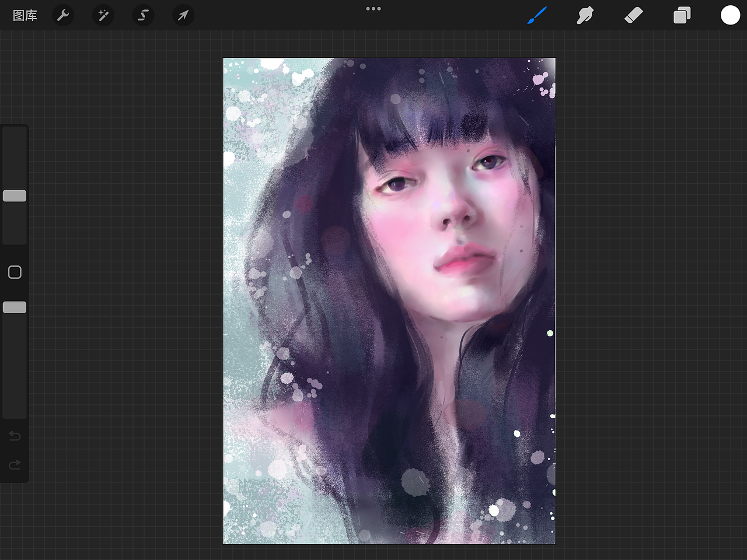Select the Brush tool
The height and width of the screenshot is (560, 747).
click(537, 15)
